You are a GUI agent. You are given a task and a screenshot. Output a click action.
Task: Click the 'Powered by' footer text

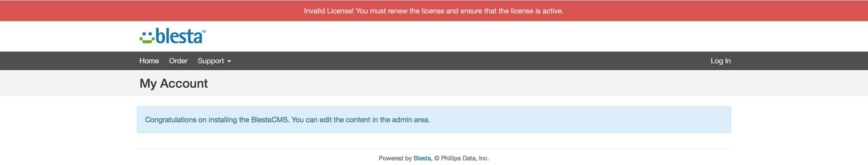pyautogui.click(x=395, y=158)
